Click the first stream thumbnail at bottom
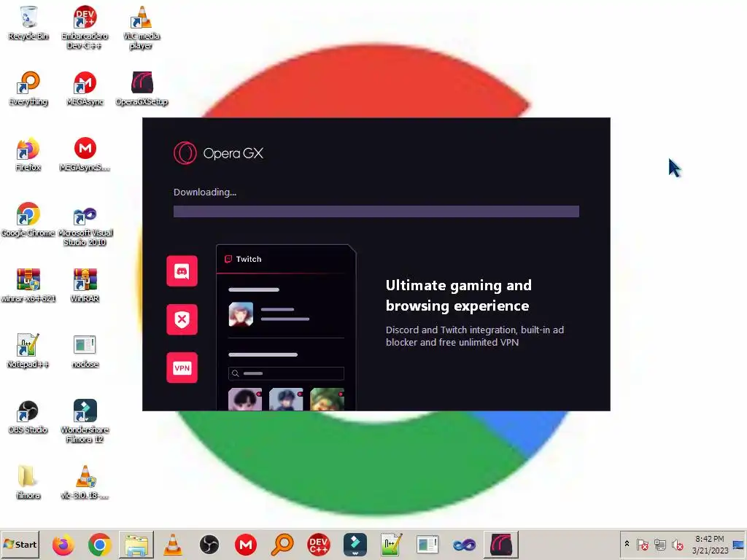The image size is (747, 560). [245, 400]
